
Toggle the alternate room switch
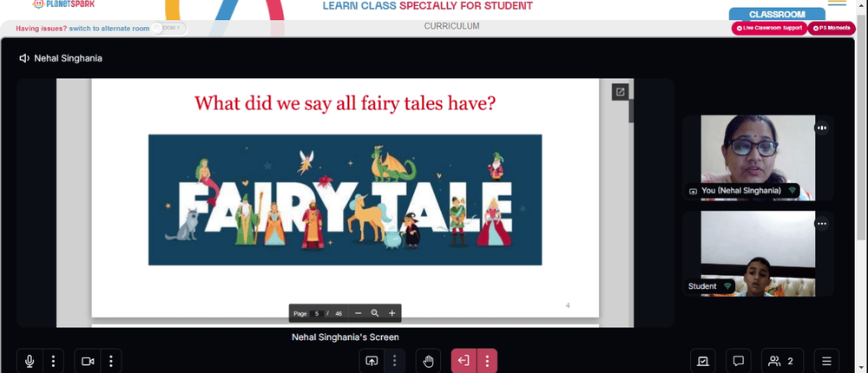(x=169, y=29)
